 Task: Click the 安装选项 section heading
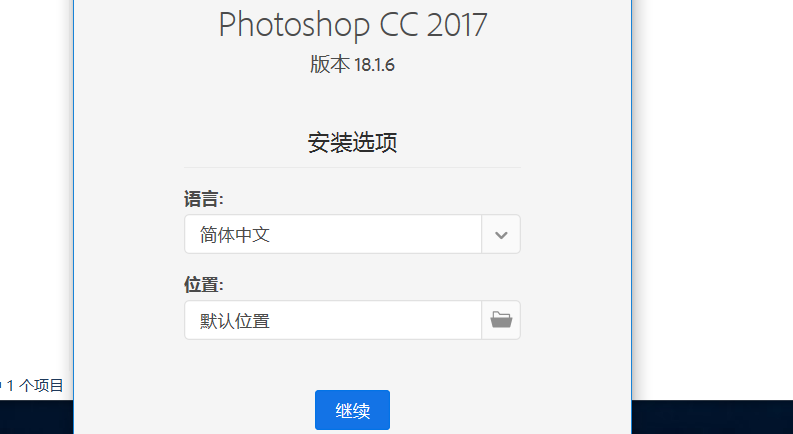[x=352, y=143]
